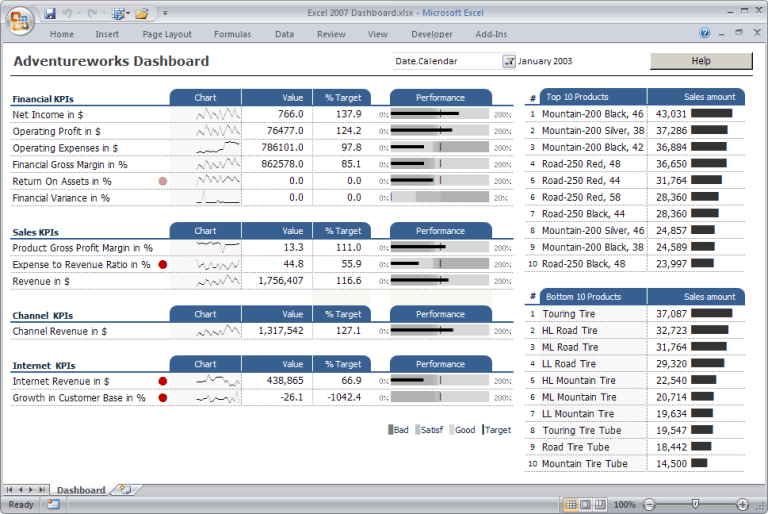Select the Net Income value 766.0

(291, 114)
